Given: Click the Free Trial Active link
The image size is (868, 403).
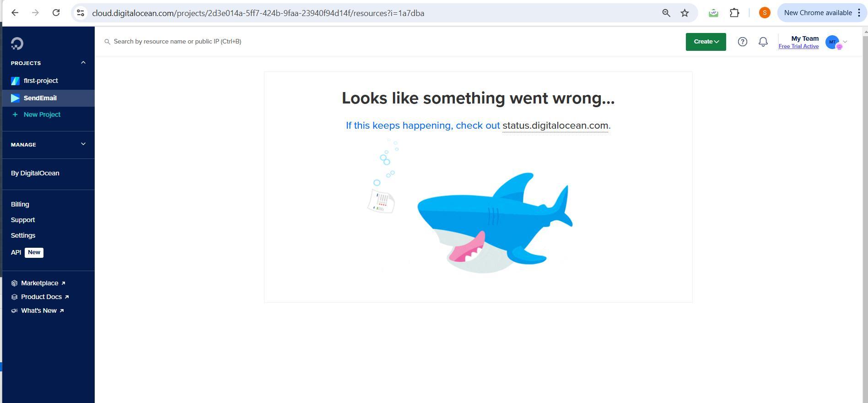Looking at the screenshot, I should pos(798,46).
